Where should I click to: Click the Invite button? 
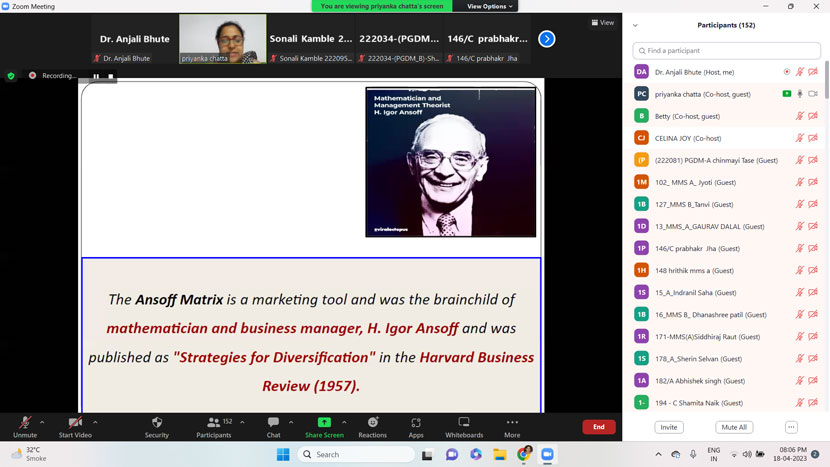coord(669,427)
